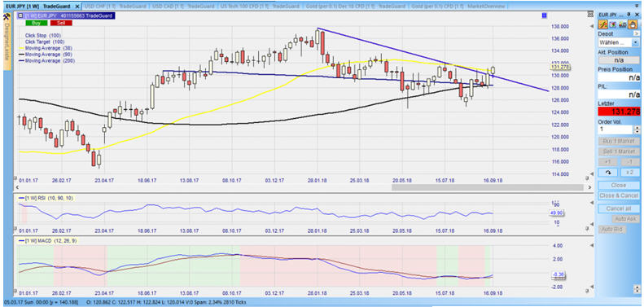Screen dimensions: 644x307
Task: Click the Akt. Position n/a field
Action: coord(619,60)
